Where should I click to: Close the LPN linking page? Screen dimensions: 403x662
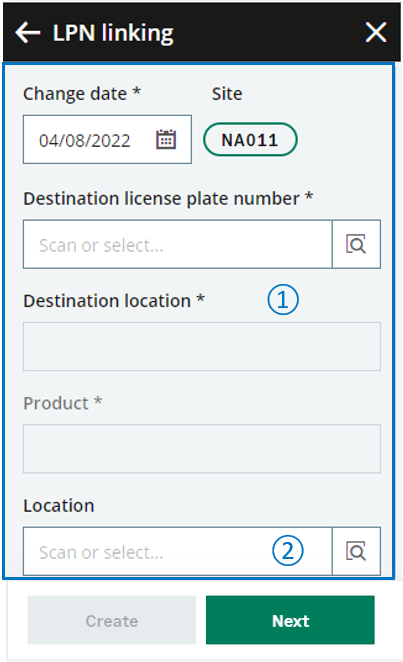click(376, 33)
